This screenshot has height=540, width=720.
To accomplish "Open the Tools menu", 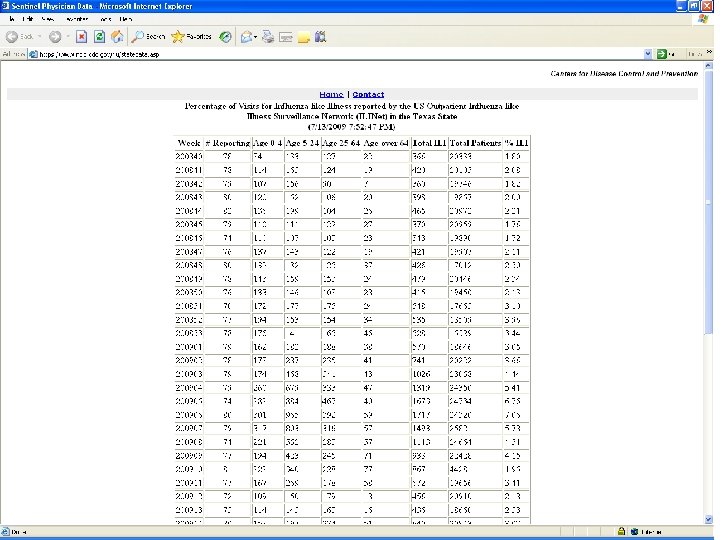I will (106, 19).
